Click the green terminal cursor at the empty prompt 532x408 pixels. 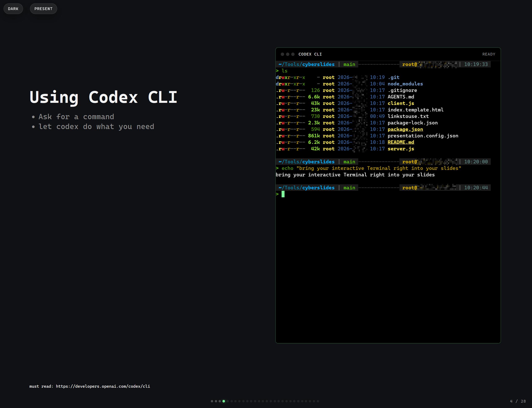[283, 194]
